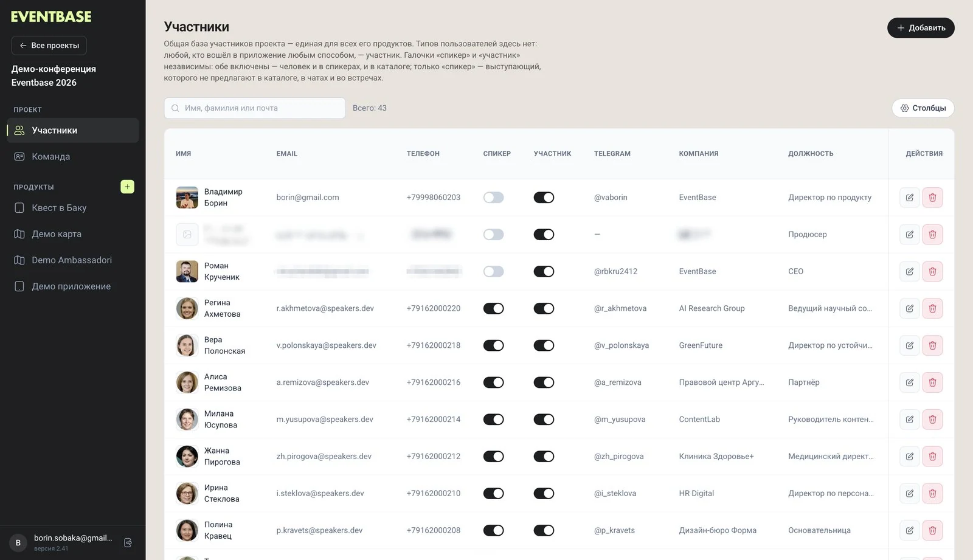
Task: Edit participant Владимир Борин
Action: 909,198
